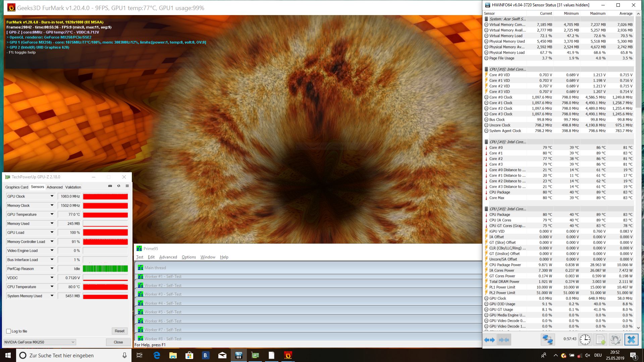
Task: Open the GPU Clock sensor dropdown
Action: click(52, 196)
